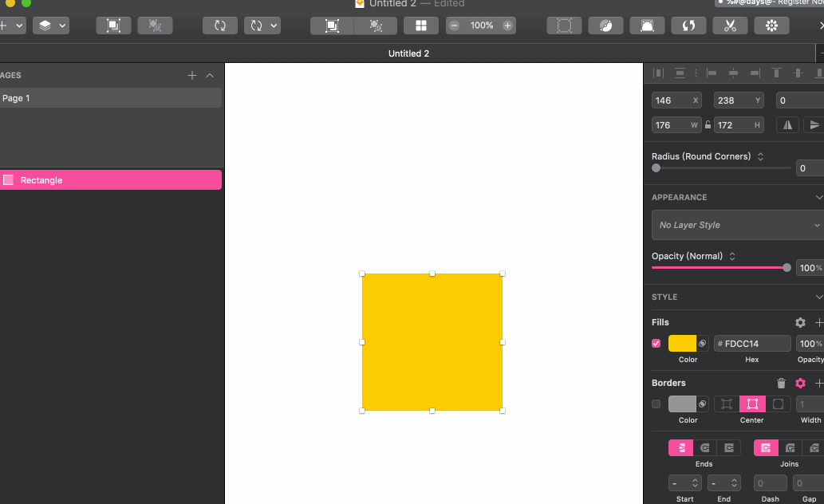Image resolution: width=824 pixels, height=504 pixels.
Task: Switch to the Untitled 2 document tab
Action: [408, 53]
